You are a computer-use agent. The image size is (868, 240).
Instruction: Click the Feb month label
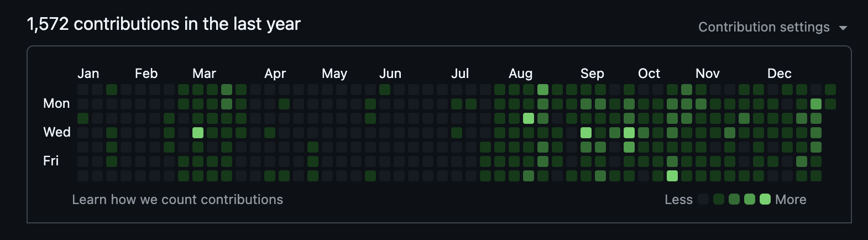pyautogui.click(x=147, y=74)
